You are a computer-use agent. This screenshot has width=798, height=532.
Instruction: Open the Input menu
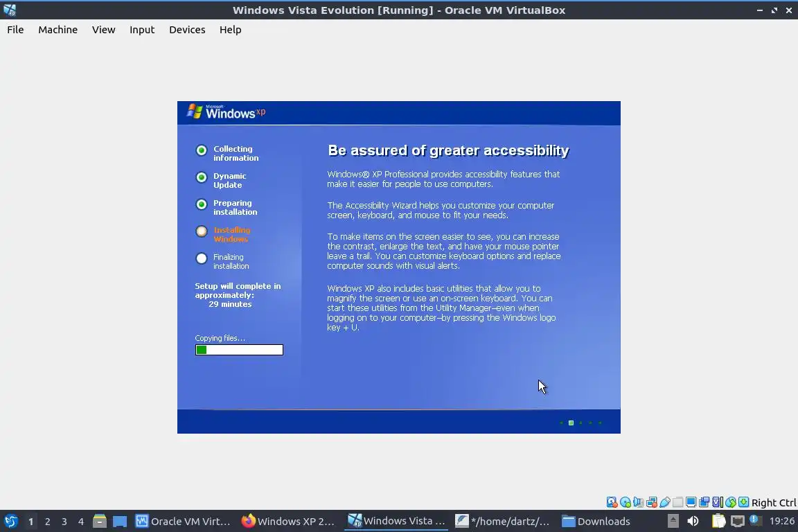click(142, 30)
